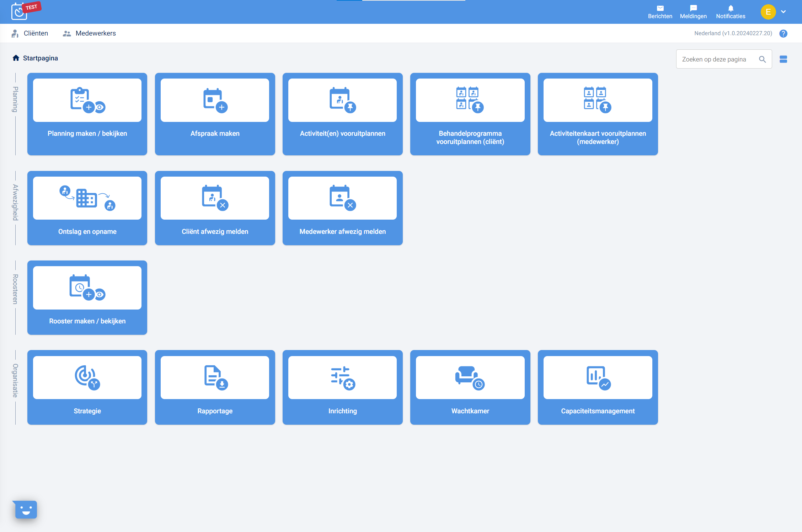Select the Strategie tile label
This screenshot has height=532, width=802.
click(87, 411)
